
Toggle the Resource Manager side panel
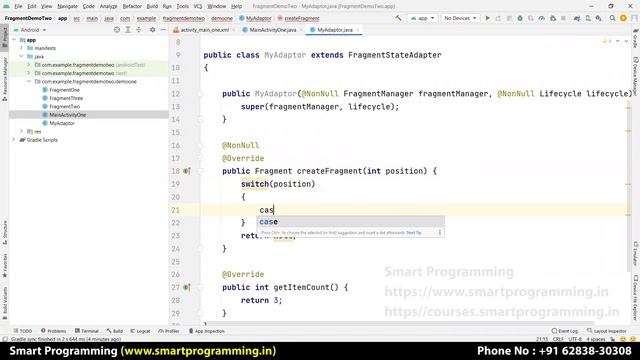(x=4, y=79)
